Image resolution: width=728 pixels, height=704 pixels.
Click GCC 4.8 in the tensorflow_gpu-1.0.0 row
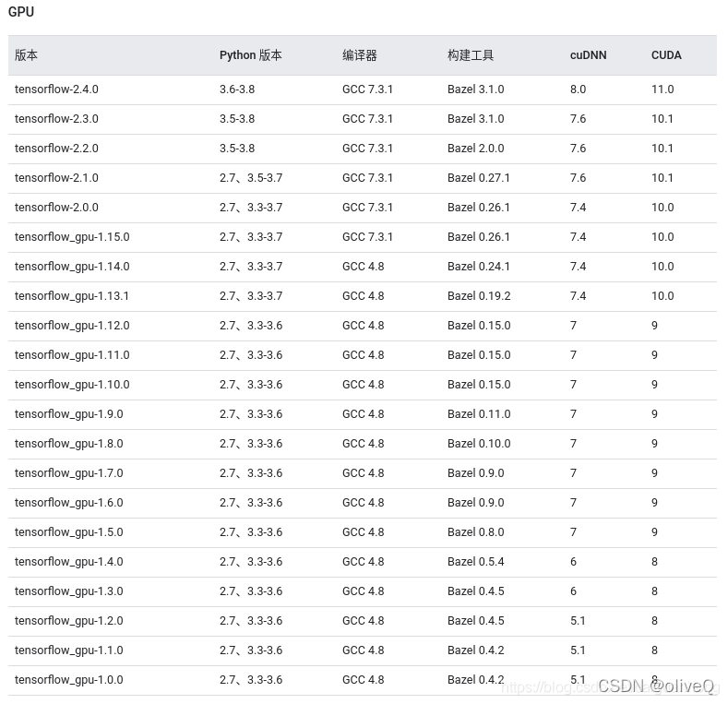click(x=363, y=680)
